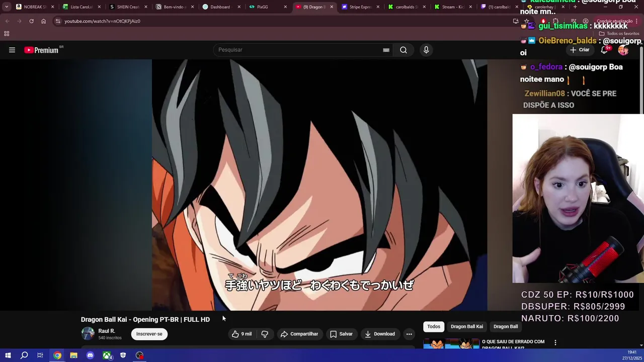
Task: Open the Criar create menu
Action: pyautogui.click(x=580, y=50)
